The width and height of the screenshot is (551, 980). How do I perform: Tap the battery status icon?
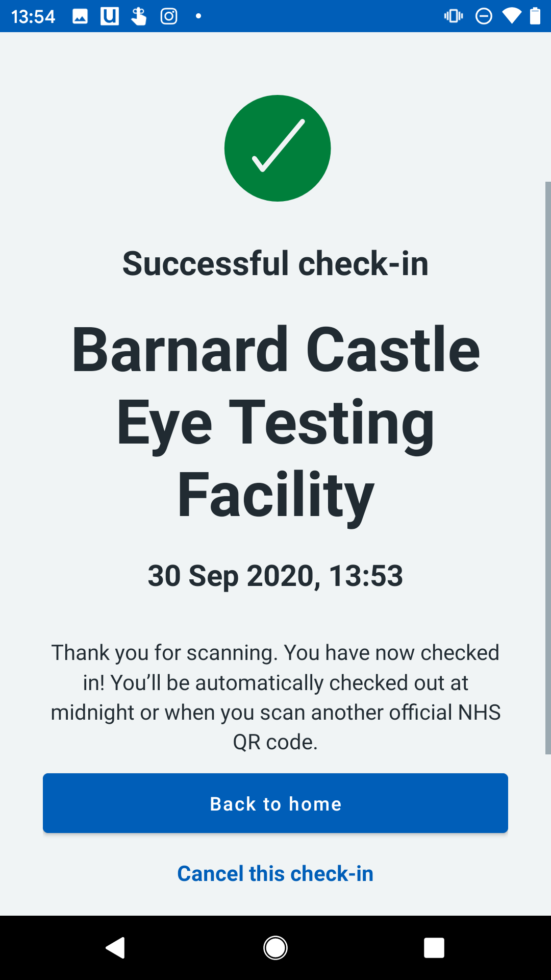click(535, 16)
